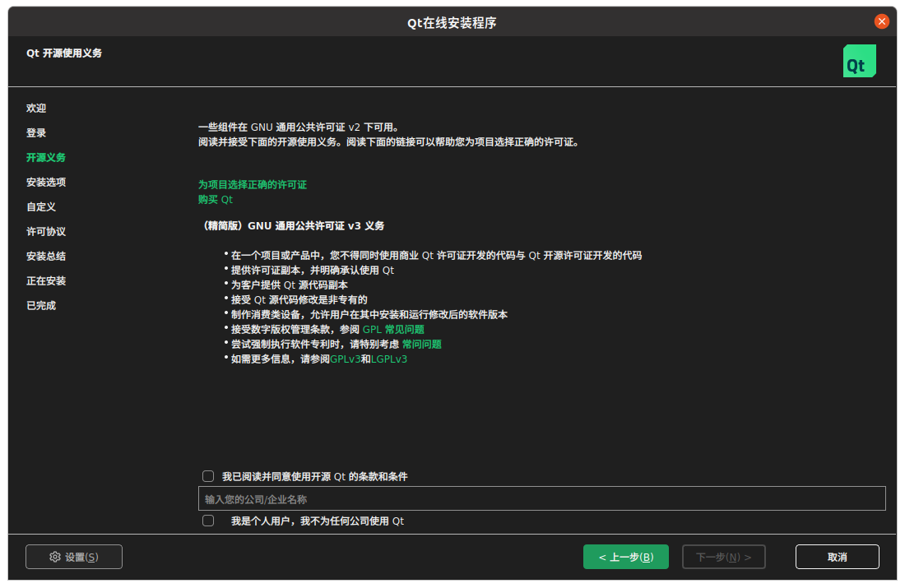Click the Qt 开源使用义务 page heading

coord(64,53)
